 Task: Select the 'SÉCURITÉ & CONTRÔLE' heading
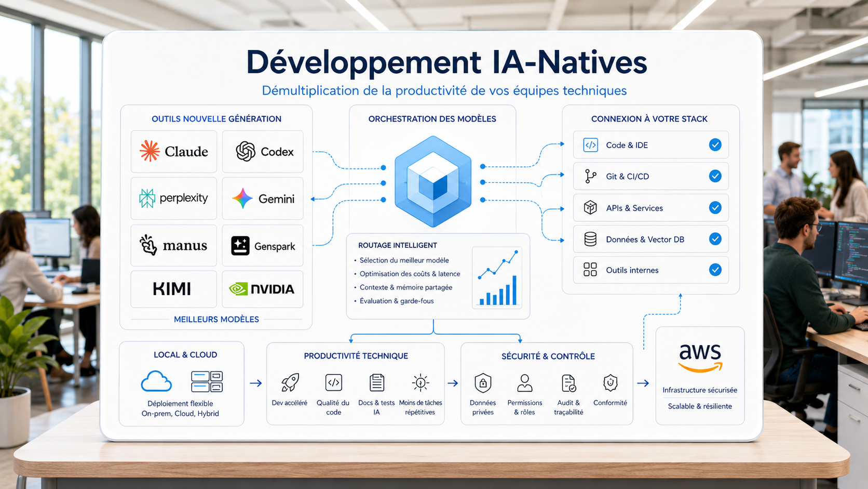click(x=548, y=356)
